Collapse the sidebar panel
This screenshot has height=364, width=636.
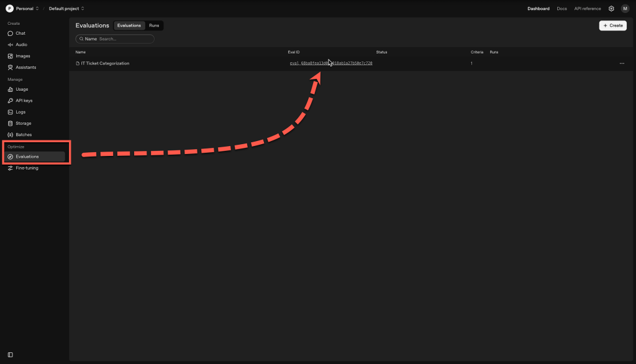[x=10, y=355]
